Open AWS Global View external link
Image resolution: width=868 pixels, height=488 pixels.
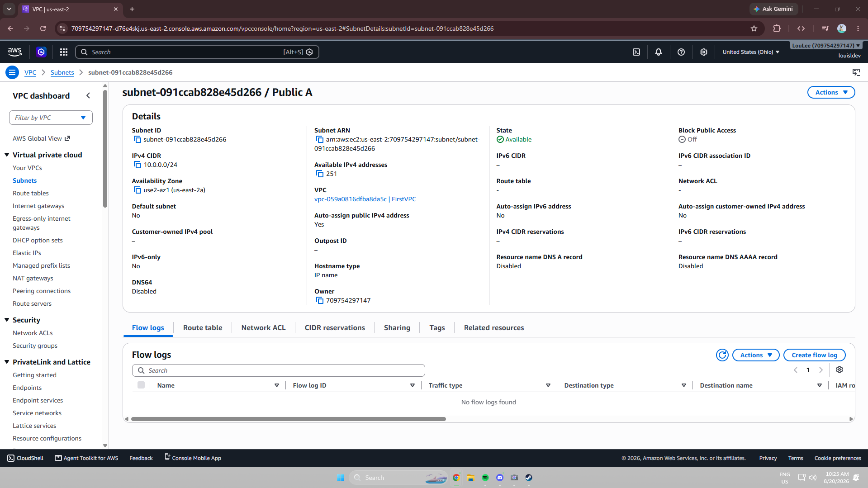click(x=41, y=138)
